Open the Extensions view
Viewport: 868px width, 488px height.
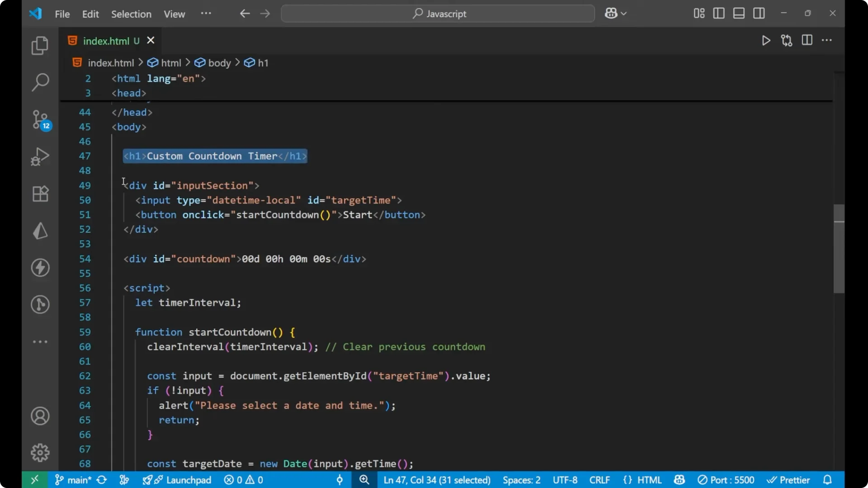point(40,194)
